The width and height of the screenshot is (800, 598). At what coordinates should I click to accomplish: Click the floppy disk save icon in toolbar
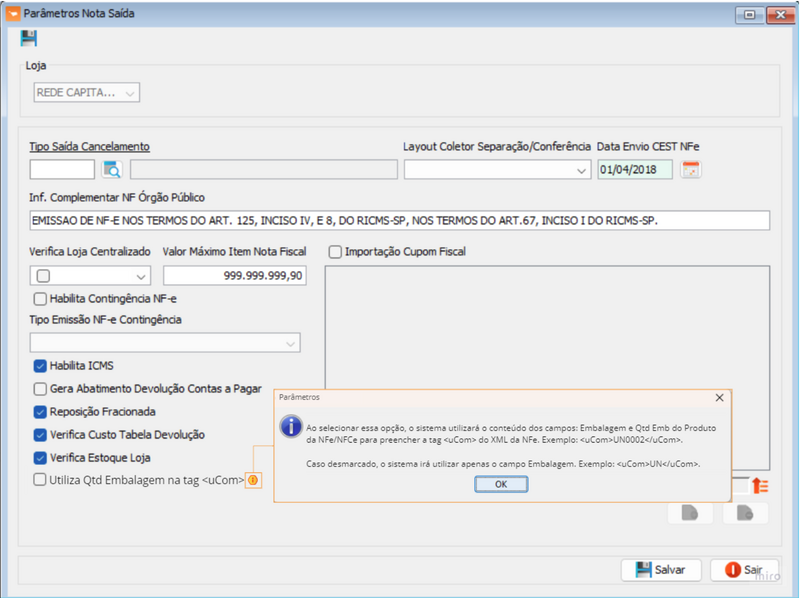point(29,38)
